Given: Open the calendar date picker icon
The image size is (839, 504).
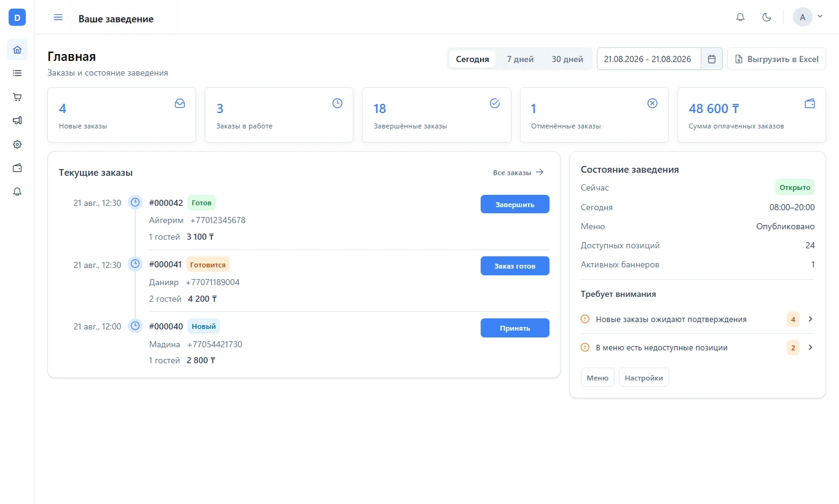Looking at the screenshot, I should click(x=712, y=59).
